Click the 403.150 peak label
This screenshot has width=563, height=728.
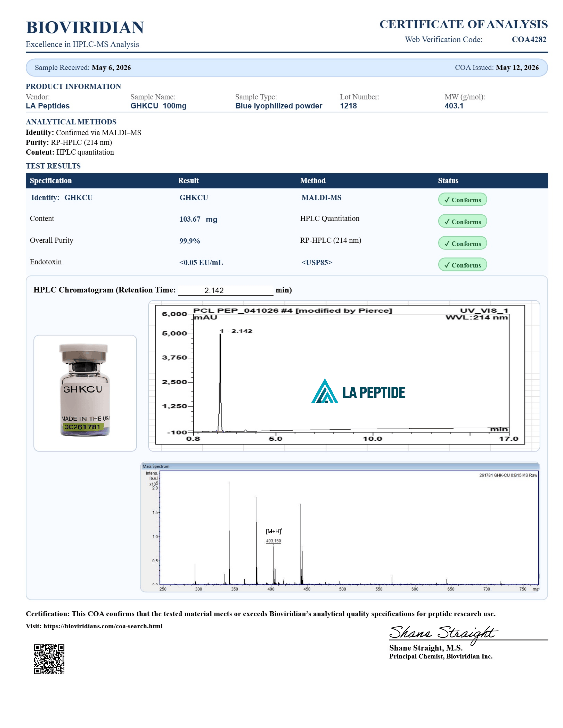point(273,541)
